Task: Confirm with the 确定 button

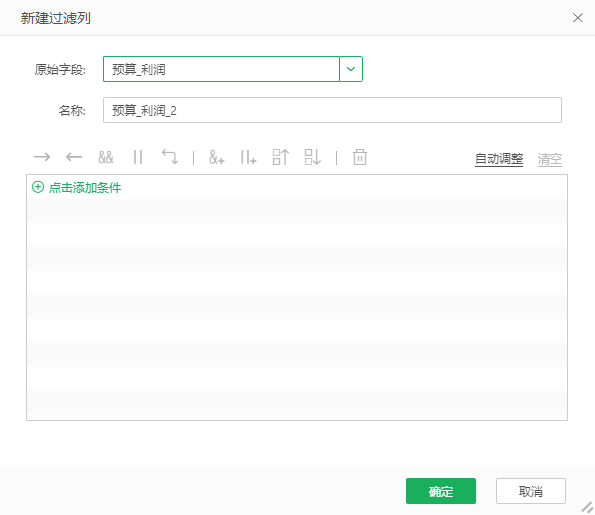Action: tap(441, 491)
